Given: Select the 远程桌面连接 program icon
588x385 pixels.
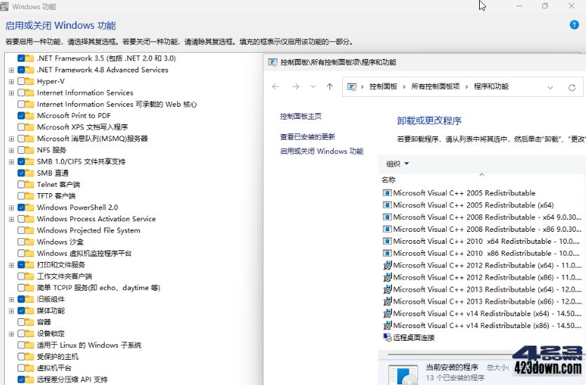Looking at the screenshot, I should [387, 337].
